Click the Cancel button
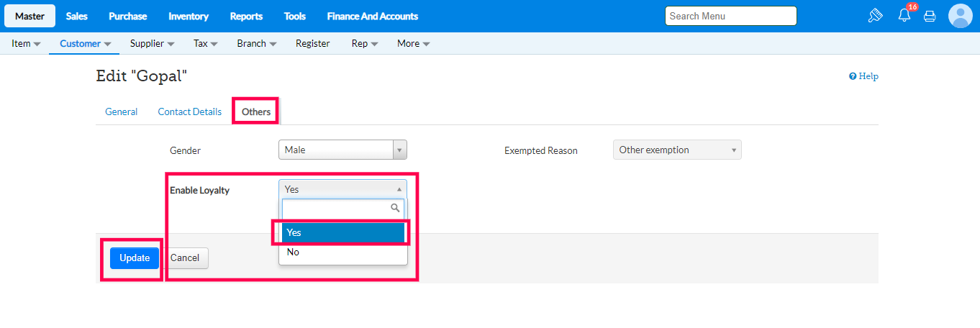Image resolution: width=980 pixels, height=328 pixels. click(185, 258)
